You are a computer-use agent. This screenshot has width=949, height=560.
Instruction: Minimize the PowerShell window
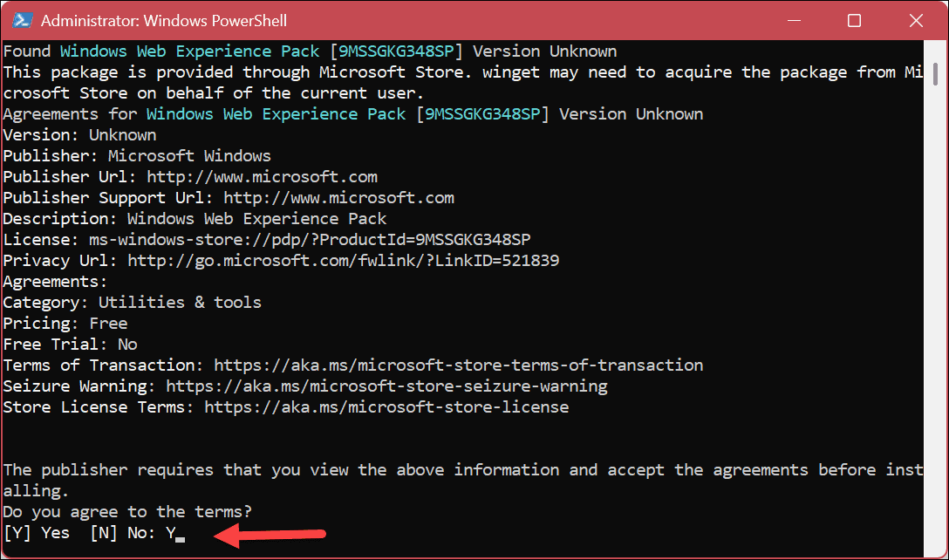(x=793, y=20)
